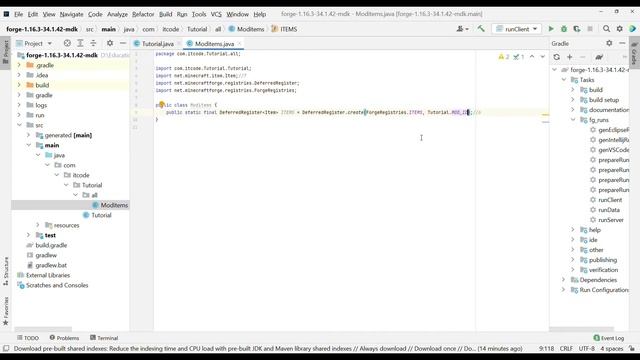Open Project panel options gear
The height and width of the screenshot is (360, 640).
[x=110, y=43]
